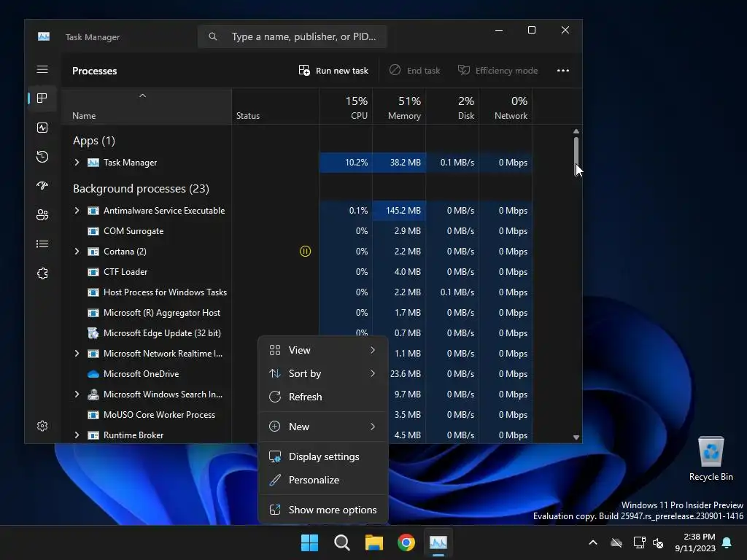Click the OneDrive tray cloud icon
The height and width of the screenshot is (560, 747).
[616, 542]
